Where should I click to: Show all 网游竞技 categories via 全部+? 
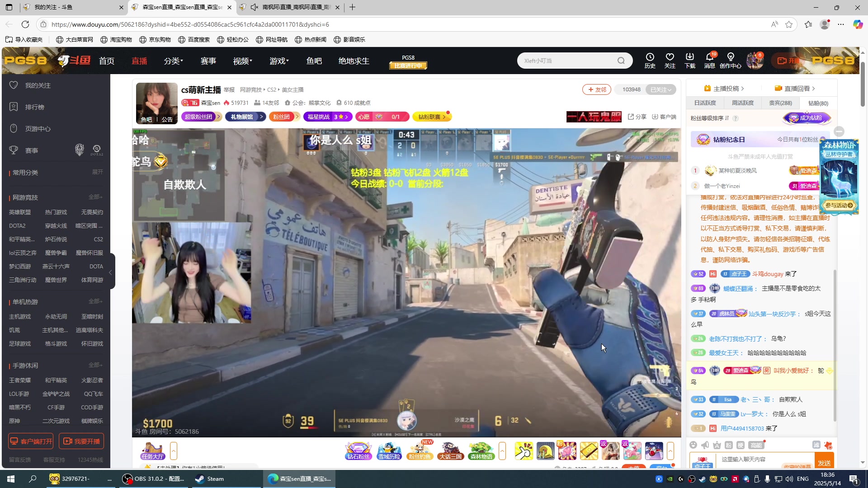pyautogui.click(x=95, y=197)
